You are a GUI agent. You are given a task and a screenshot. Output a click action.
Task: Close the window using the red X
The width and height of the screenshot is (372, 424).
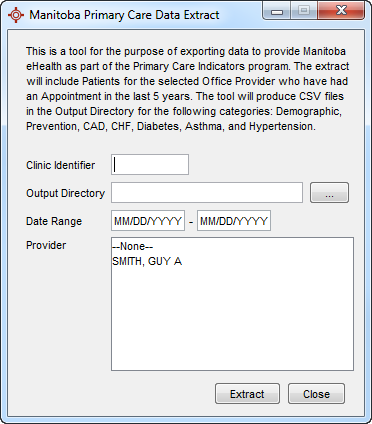[341, 11]
